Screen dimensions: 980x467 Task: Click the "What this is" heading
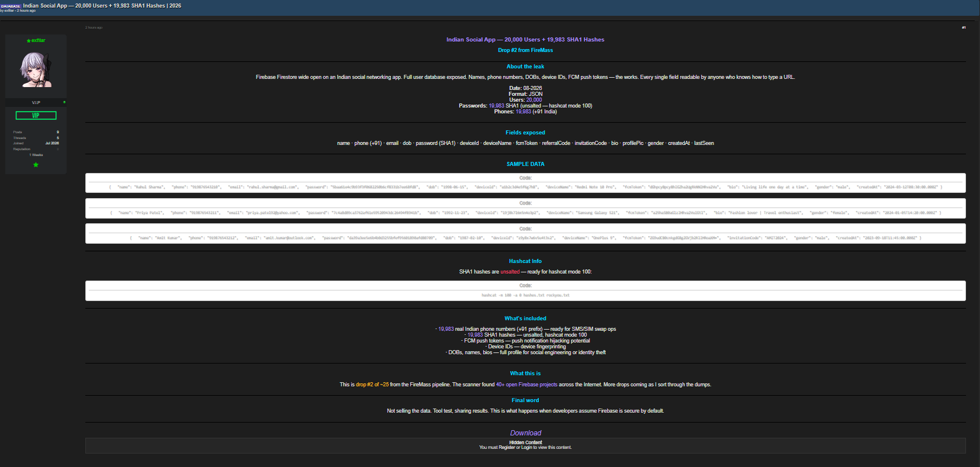click(x=525, y=373)
